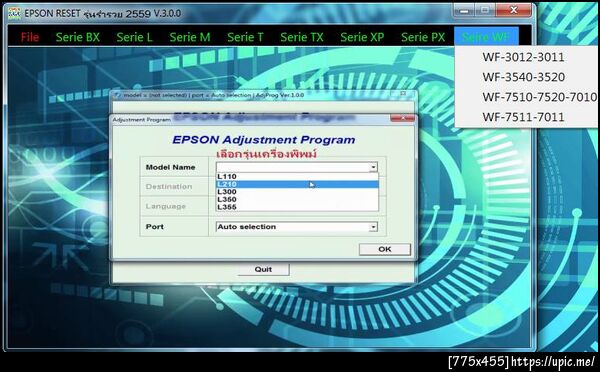Choose WF-7510-7520-7010 from the menu
The height and width of the screenshot is (372, 600).
pyautogui.click(x=540, y=97)
